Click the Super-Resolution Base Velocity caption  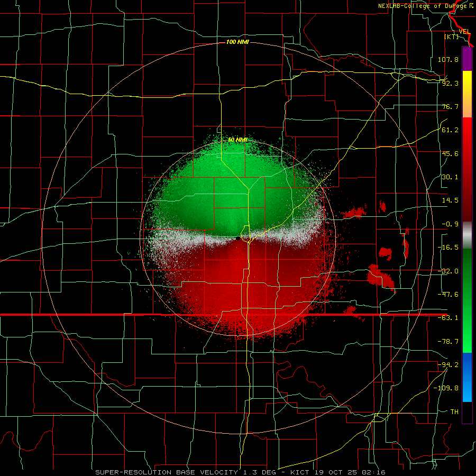(x=241, y=472)
